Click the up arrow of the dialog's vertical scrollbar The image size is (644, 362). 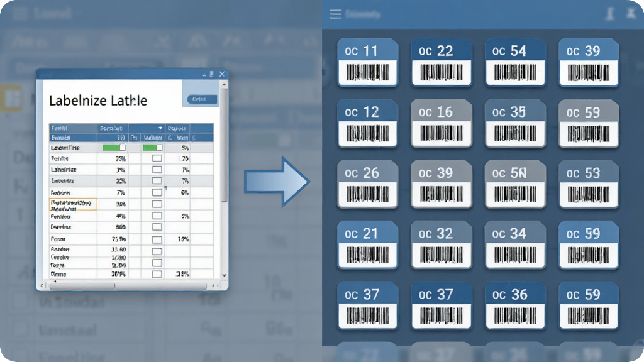(224, 84)
